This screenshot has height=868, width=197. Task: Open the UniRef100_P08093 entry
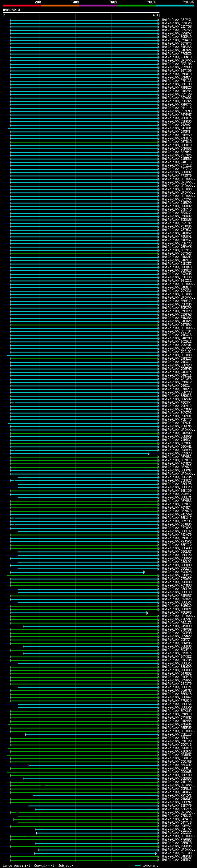coord(176,450)
